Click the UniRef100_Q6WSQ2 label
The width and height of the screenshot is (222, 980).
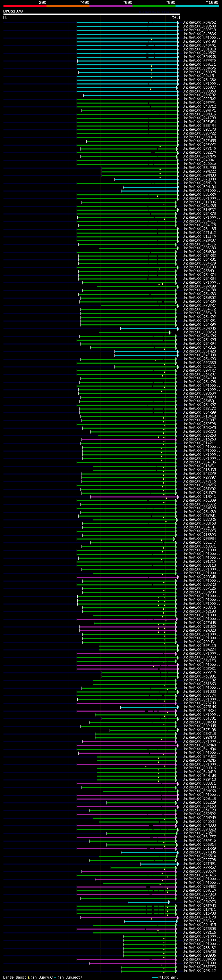(199, 298)
